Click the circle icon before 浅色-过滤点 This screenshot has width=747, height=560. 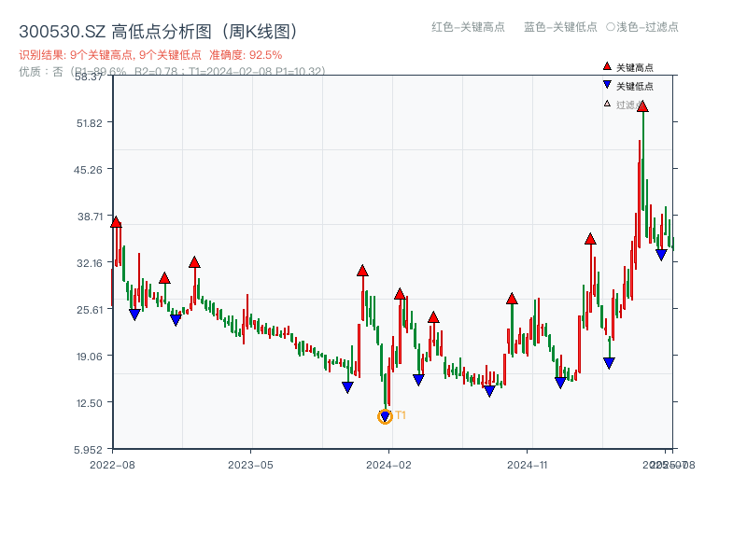pyautogui.click(x=611, y=27)
